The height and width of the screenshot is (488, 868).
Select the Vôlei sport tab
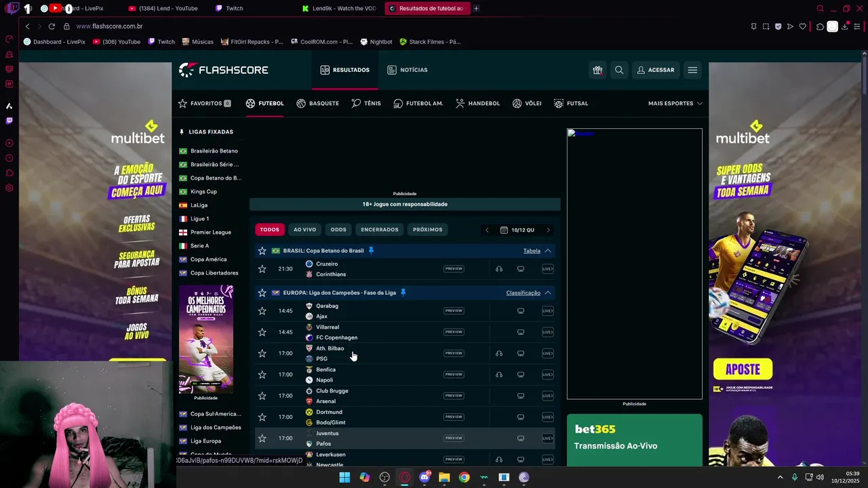[527, 103]
